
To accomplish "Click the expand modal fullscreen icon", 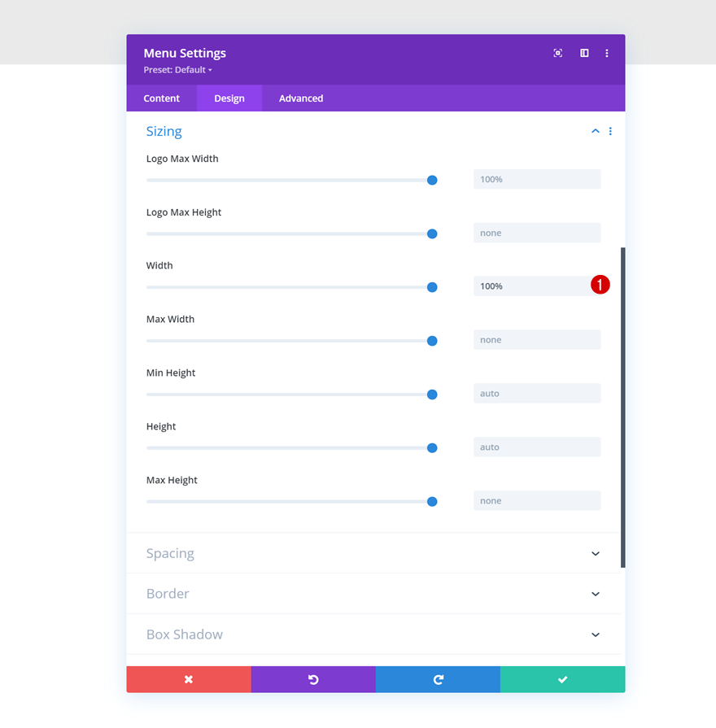I will tap(558, 53).
